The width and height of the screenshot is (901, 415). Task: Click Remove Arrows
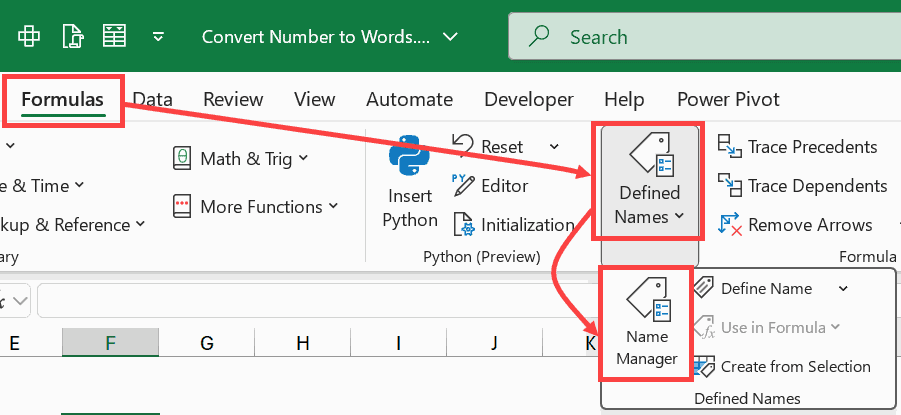pyautogui.click(x=795, y=225)
